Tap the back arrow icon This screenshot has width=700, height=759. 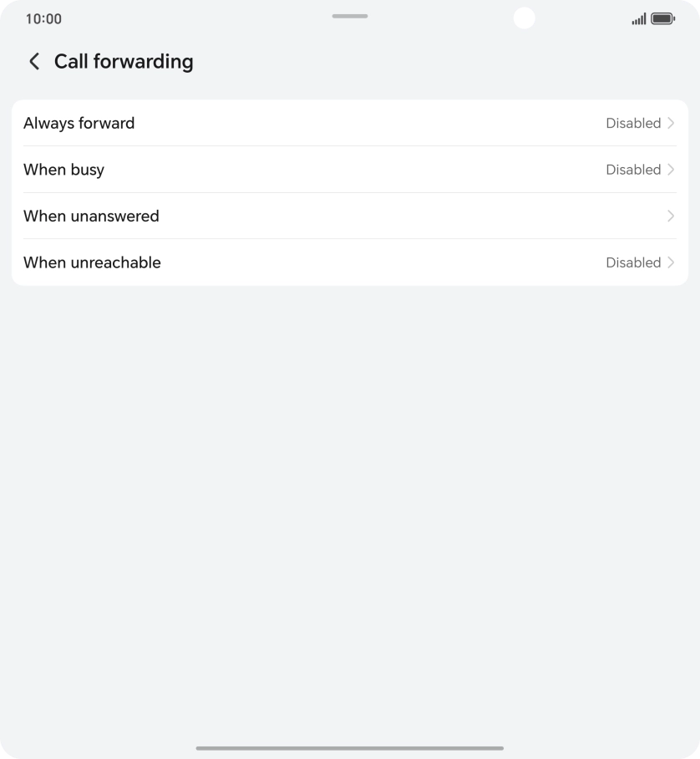(34, 61)
